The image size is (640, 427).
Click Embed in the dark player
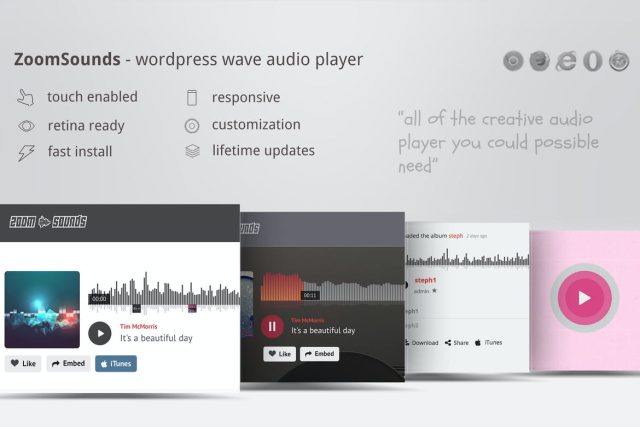(320, 354)
